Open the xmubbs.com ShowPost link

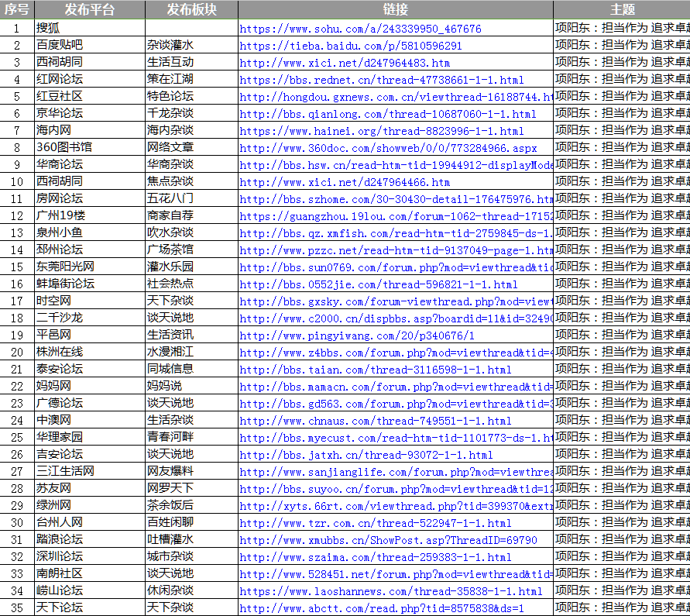[x=387, y=540]
